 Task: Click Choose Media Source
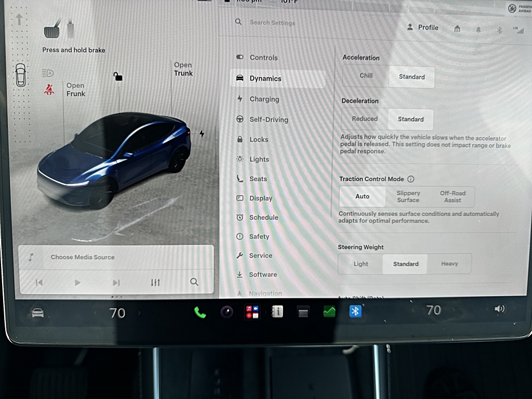82,257
